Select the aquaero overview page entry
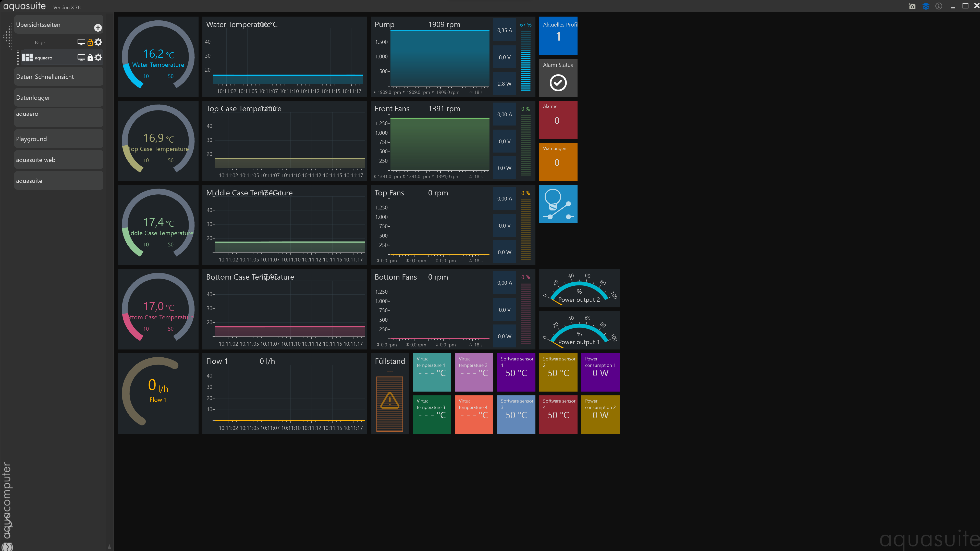980x551 pixels. [x=44, y=58]
